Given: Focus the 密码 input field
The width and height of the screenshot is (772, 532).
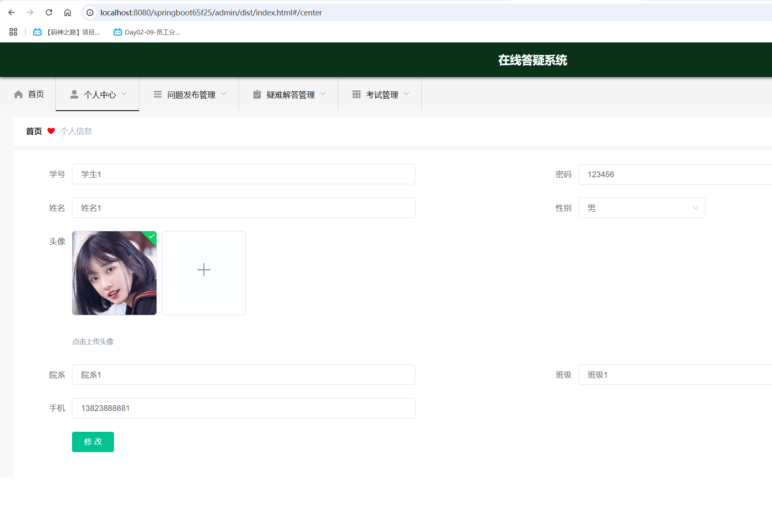Looking at the screenshot, I should click(675, 174).
